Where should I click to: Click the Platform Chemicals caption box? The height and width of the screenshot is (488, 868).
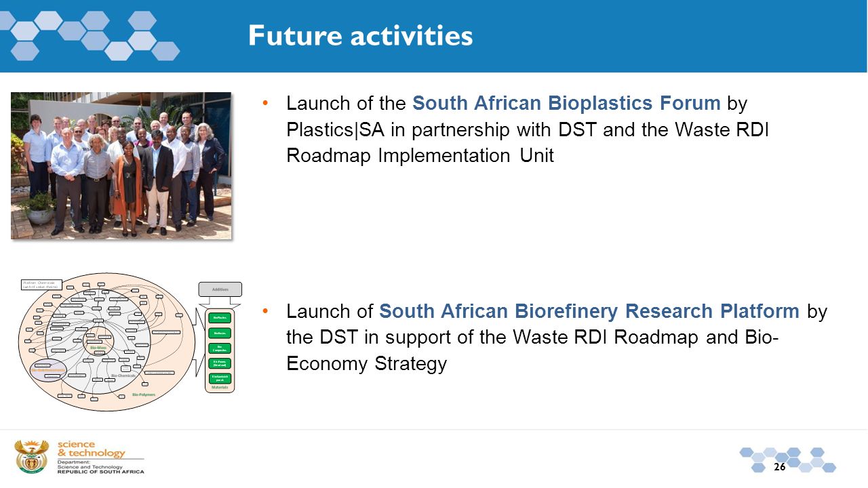41,285
